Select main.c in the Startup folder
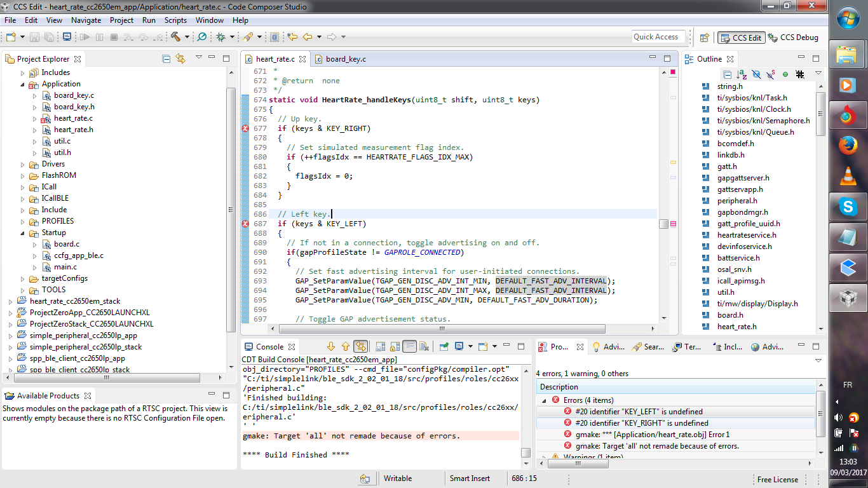Image resolution: width=868 pixels, height=488 pixels. click(x=65, y=267)
